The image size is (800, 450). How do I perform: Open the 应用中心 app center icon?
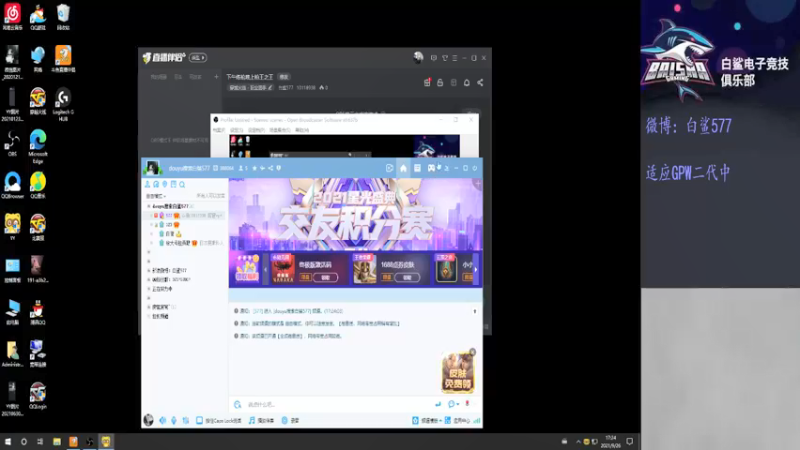pyautogui.click(x=447, y=420)
